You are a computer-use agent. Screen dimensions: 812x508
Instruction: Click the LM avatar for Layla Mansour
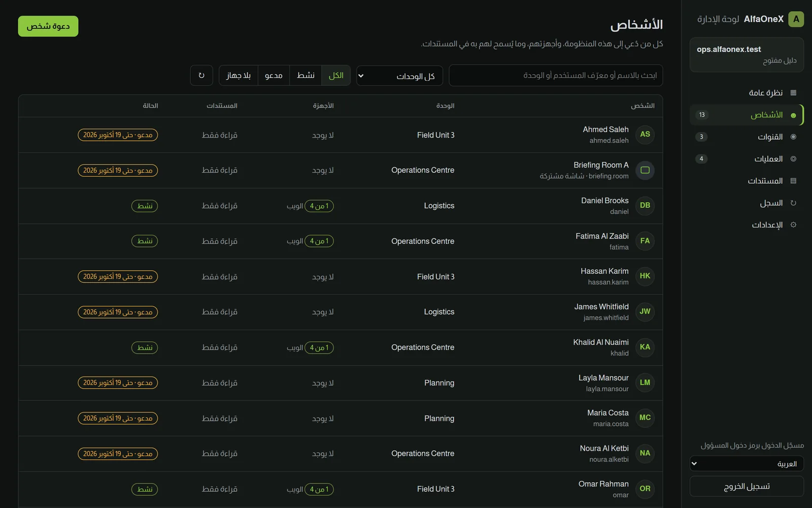645,383
